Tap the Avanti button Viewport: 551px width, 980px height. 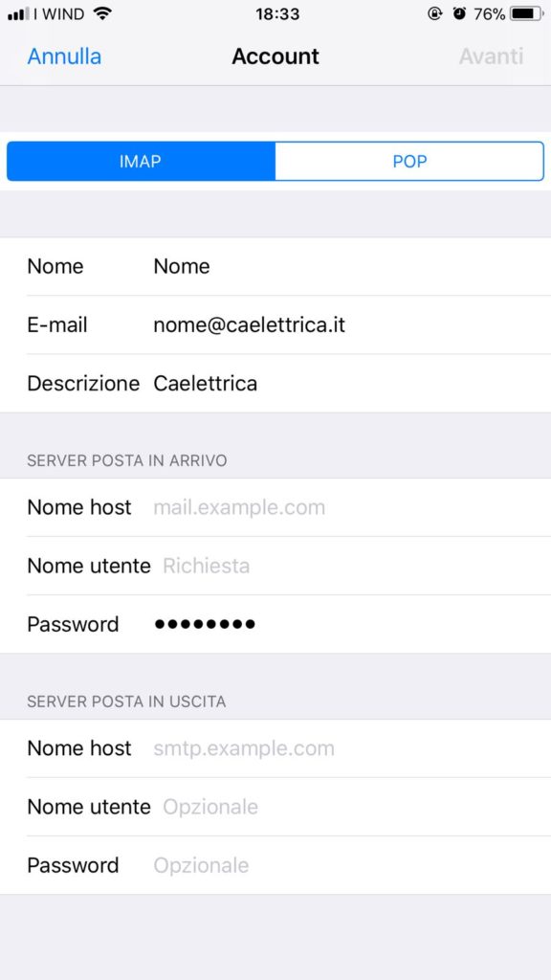pos(492,56)
